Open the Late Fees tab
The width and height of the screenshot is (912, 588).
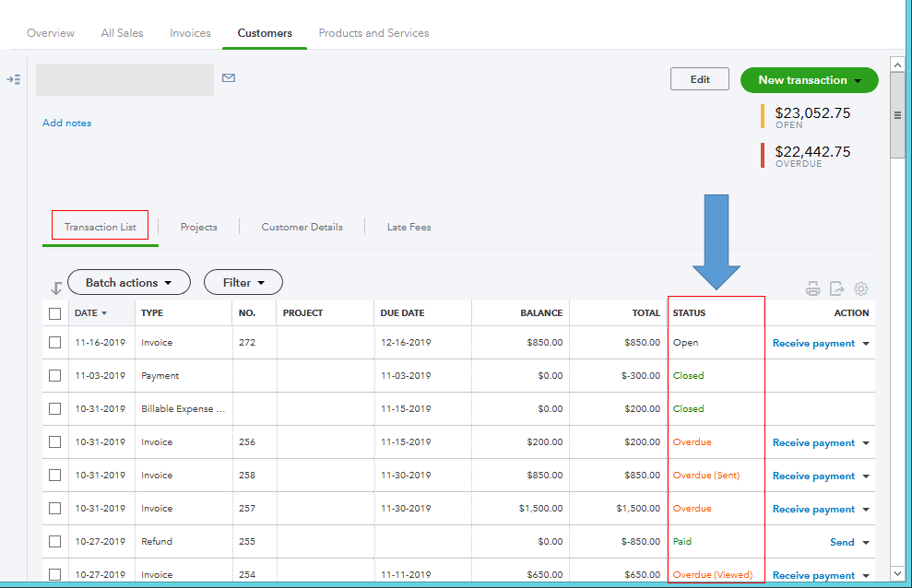(409, 227)
